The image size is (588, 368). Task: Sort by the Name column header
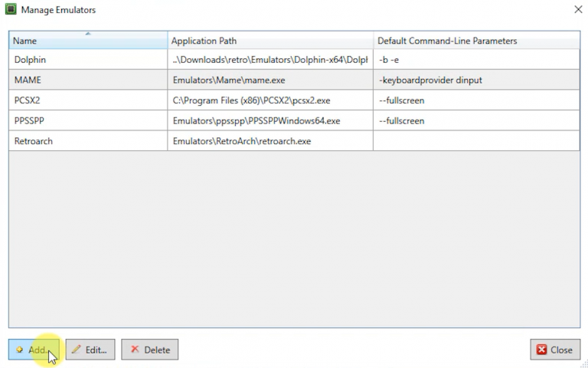pos(87,41)
